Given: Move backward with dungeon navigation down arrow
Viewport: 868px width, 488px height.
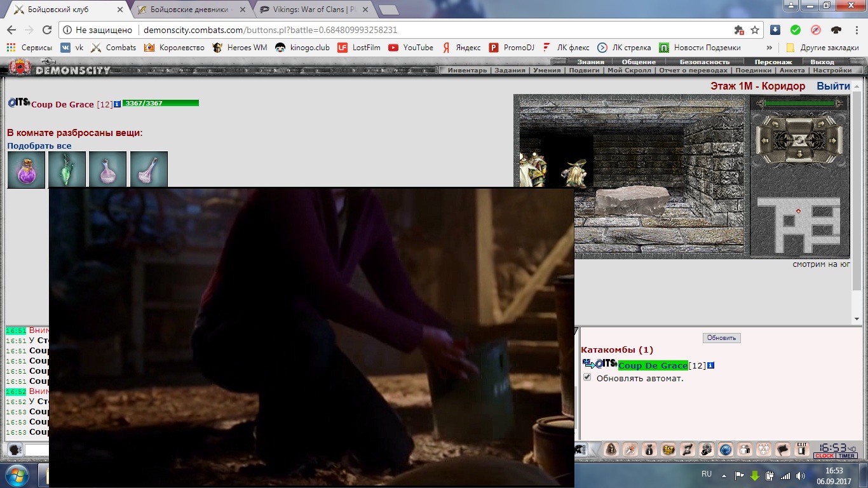Looking at the screenshot, I should [799, 154].
